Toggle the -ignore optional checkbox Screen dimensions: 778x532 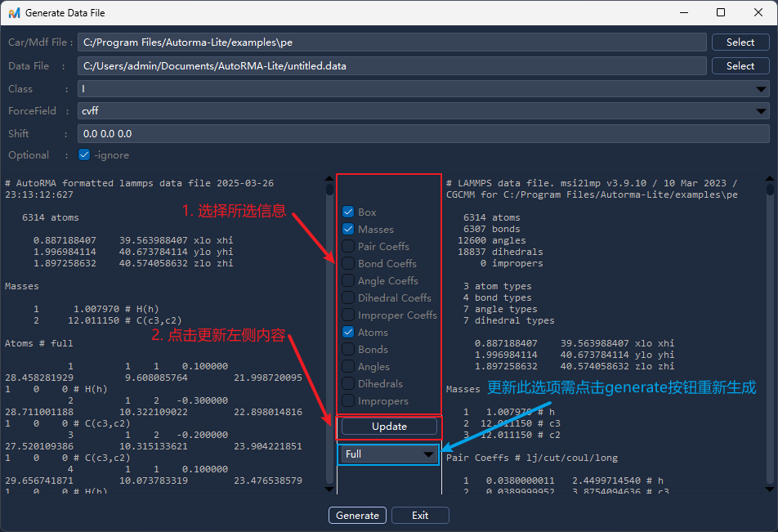coord(84,155)
